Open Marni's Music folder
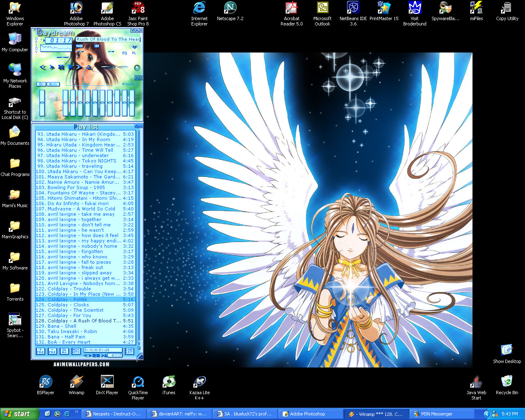The width and height of the screenshot is (525, 420). (x=15, y=198)
